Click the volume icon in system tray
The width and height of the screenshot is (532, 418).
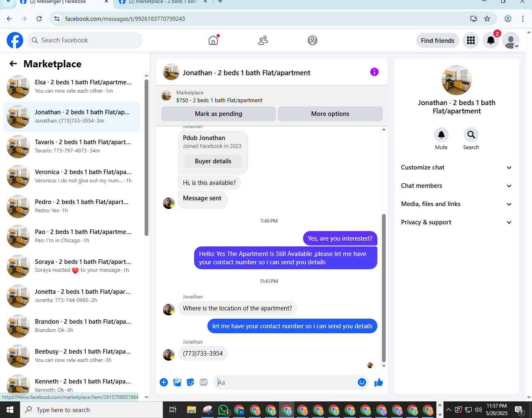pyautogui.click(x=478, y=410)
